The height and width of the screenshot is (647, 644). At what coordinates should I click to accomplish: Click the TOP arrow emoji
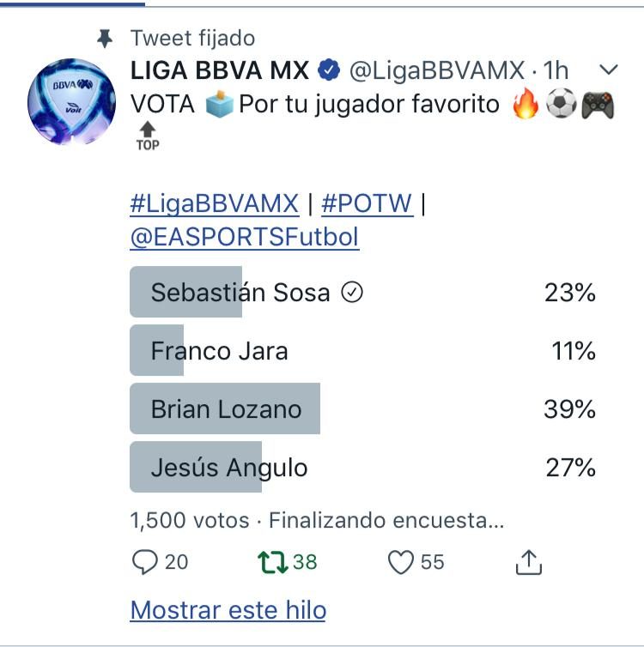point(148,136)
